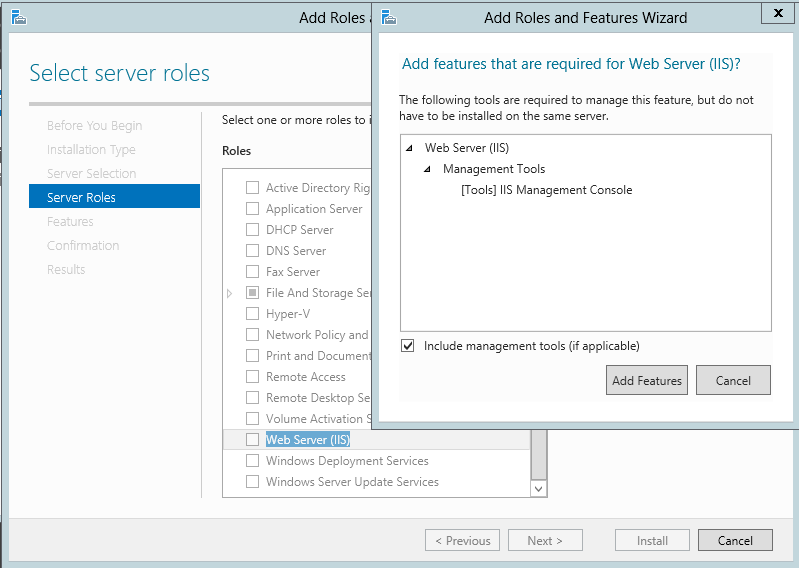Uncheck Include management tools checkbox
The height and width of the screenshot is (568, 799).
[408, 346]
